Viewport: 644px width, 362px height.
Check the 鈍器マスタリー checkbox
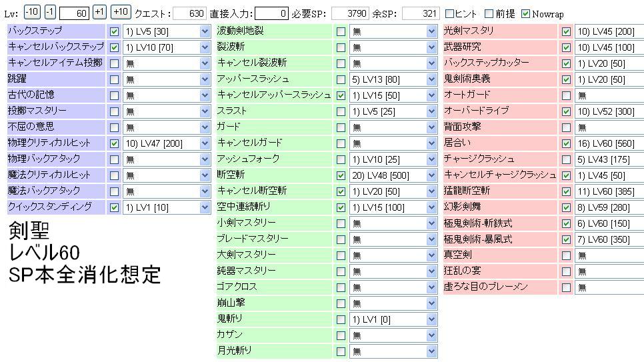(341, 272)
